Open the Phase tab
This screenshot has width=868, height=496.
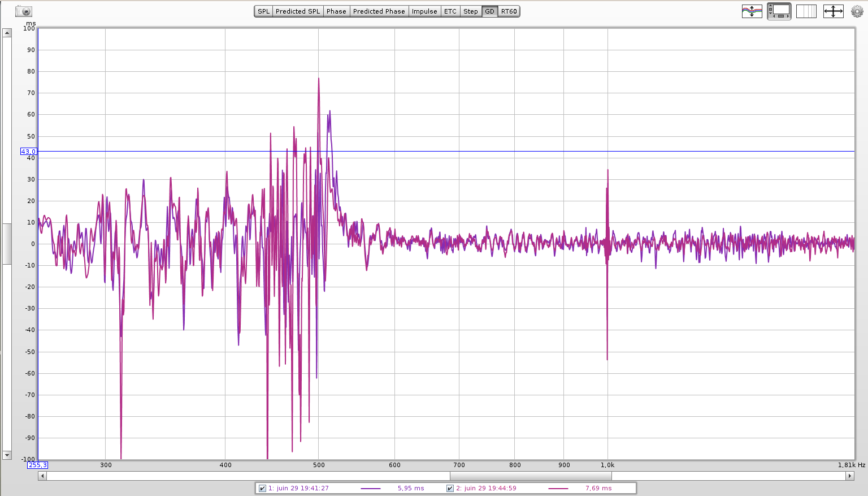click(x=336, y=11)
